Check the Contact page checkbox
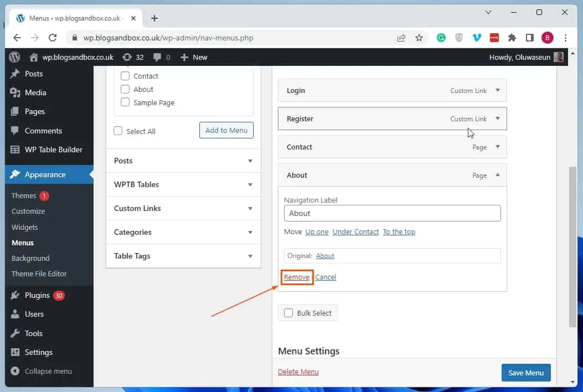 [125, 76]
